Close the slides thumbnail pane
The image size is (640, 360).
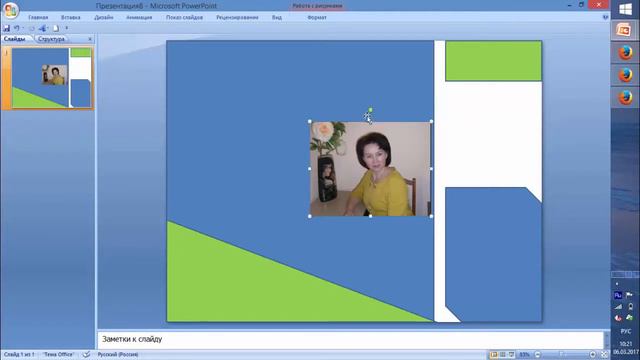[90, 39]
